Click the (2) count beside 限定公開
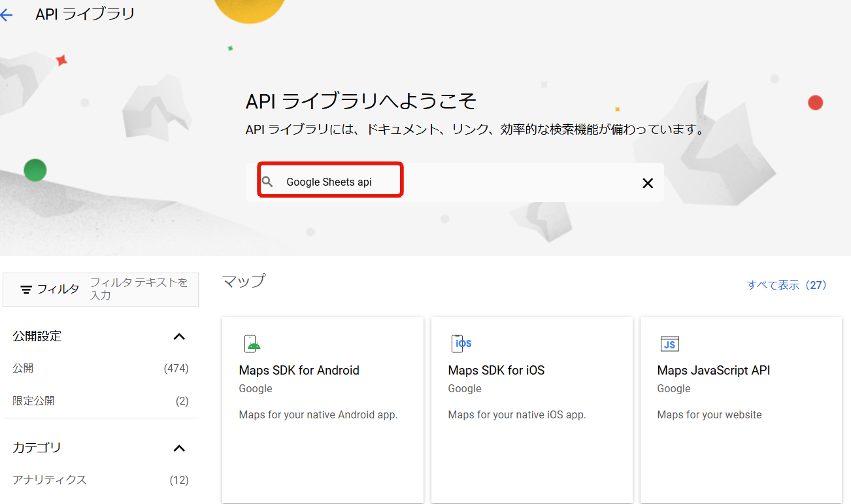The width and height of the screenshot is (851, 504). (182, 401)
